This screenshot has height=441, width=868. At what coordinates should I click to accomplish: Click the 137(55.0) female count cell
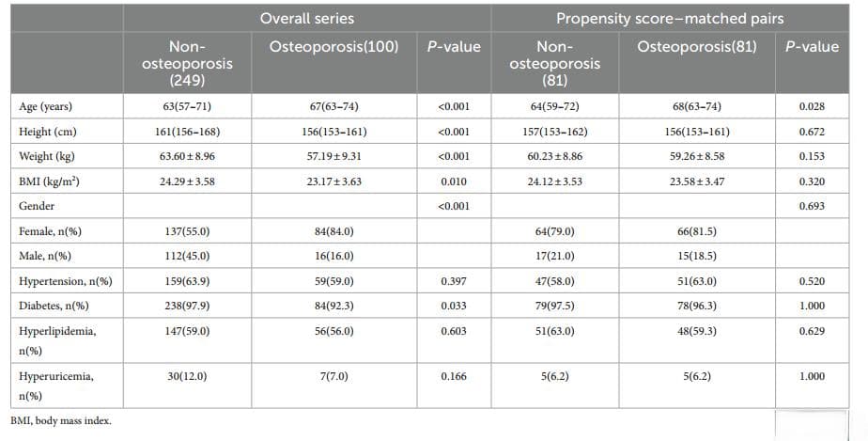click(187, 231)
